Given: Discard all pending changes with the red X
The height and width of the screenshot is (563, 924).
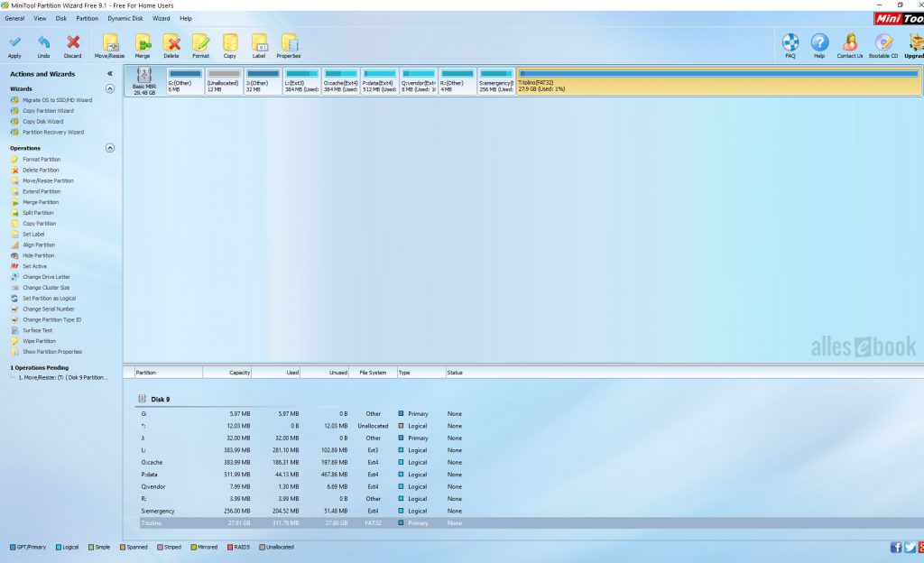Looking at the screenshot, I should (72, 46).
